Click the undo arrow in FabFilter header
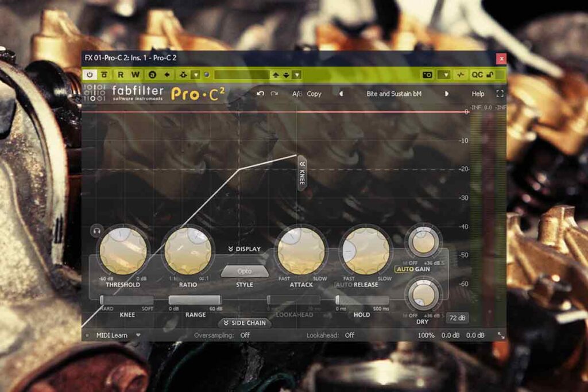 260,94
